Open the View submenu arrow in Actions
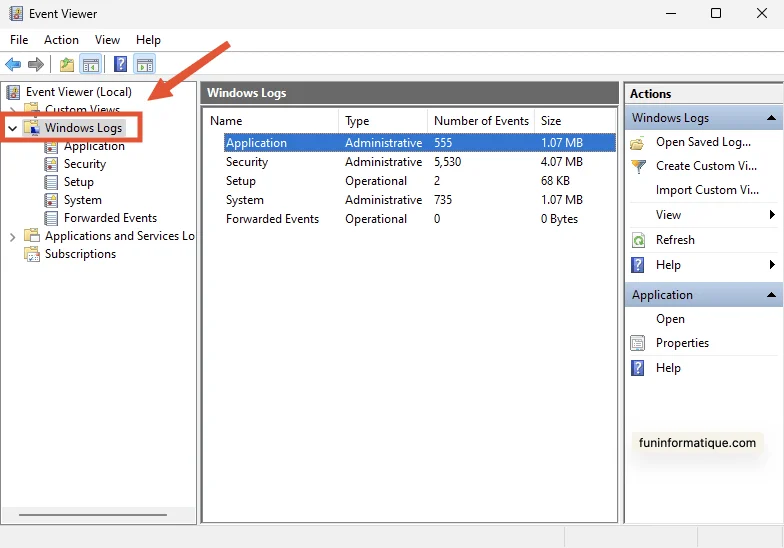The height and width of the screenshot is (548, 784). tap(772, 214)
